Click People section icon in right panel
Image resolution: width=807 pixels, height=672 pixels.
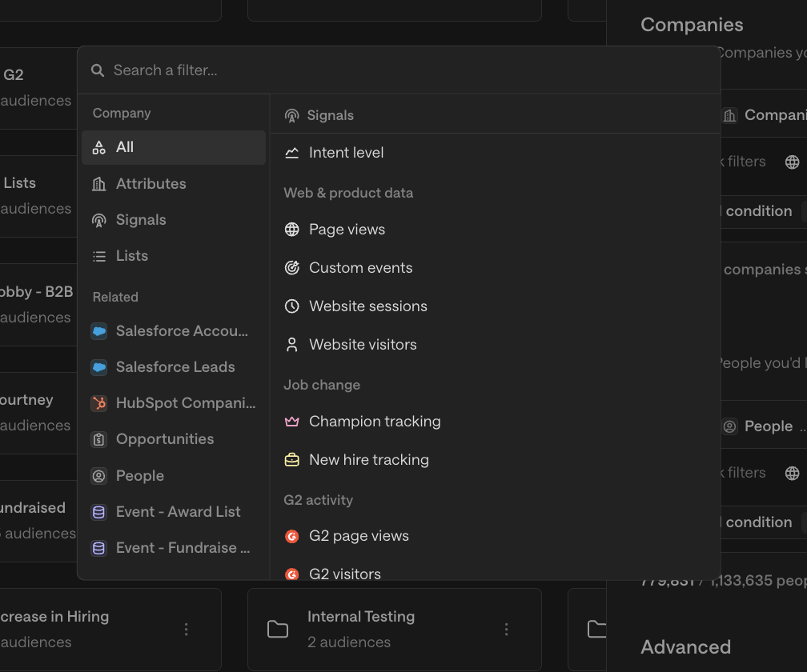[x=729, y=426]
